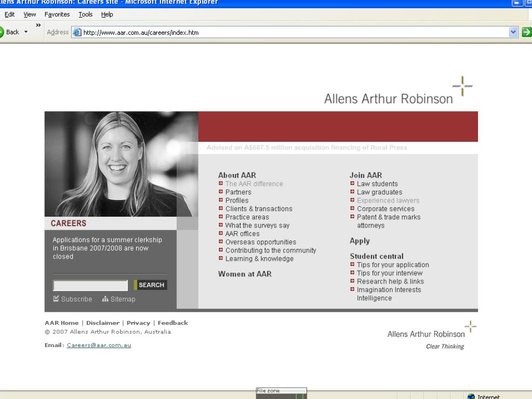Click the footer Clear Thinking logo

point(432,335)
